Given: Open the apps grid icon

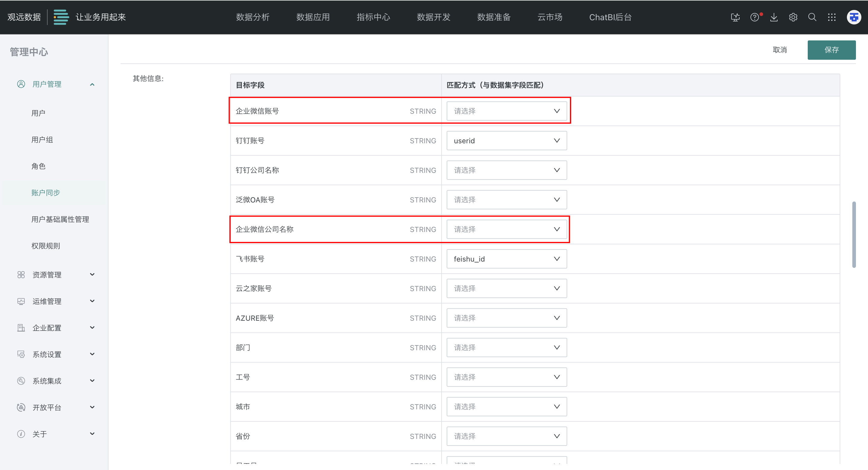Looking at the screenshot, I should pos(832,17).
